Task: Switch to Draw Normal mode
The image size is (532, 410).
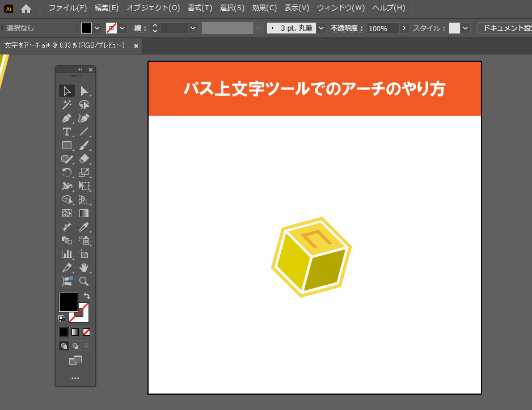Action: [x=64, y=345]
